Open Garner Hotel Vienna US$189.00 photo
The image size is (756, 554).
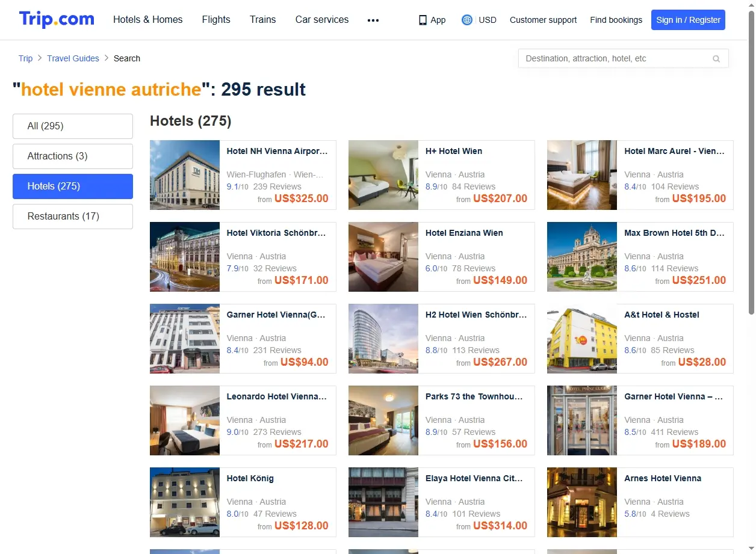tap(582, 420)
